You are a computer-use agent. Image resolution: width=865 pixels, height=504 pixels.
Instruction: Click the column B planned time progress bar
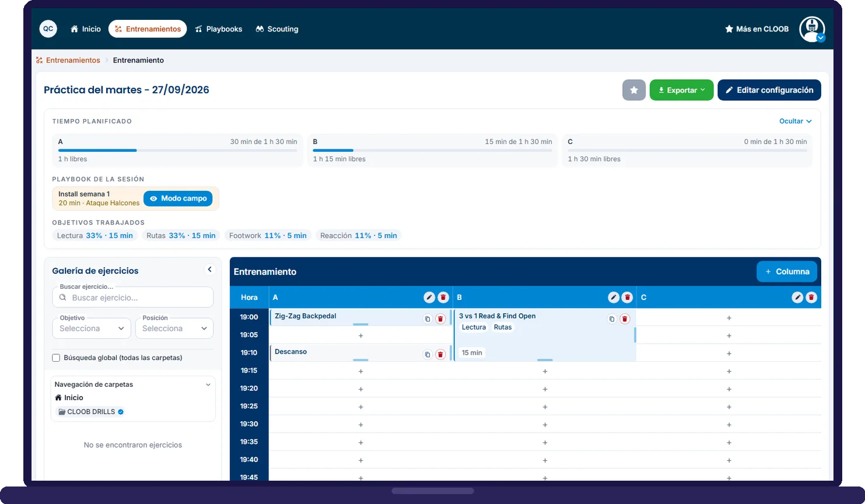[x=432, y=150]
